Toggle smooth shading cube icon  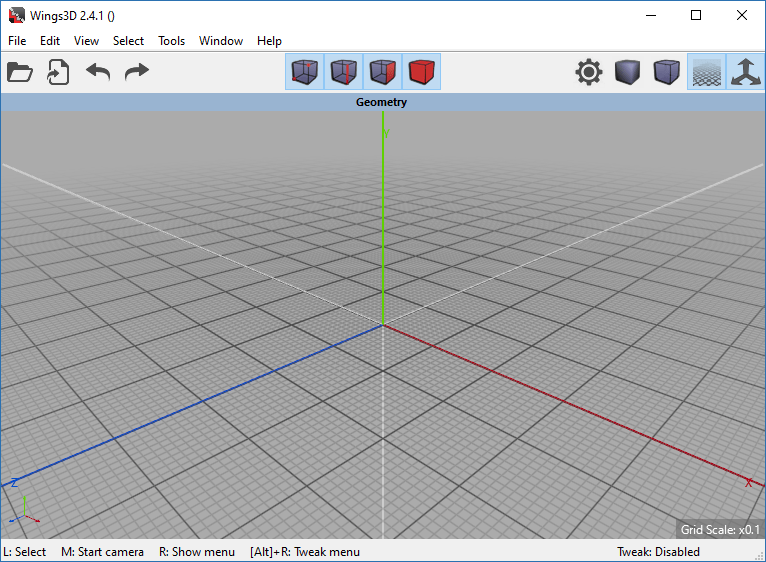point(628,72)
